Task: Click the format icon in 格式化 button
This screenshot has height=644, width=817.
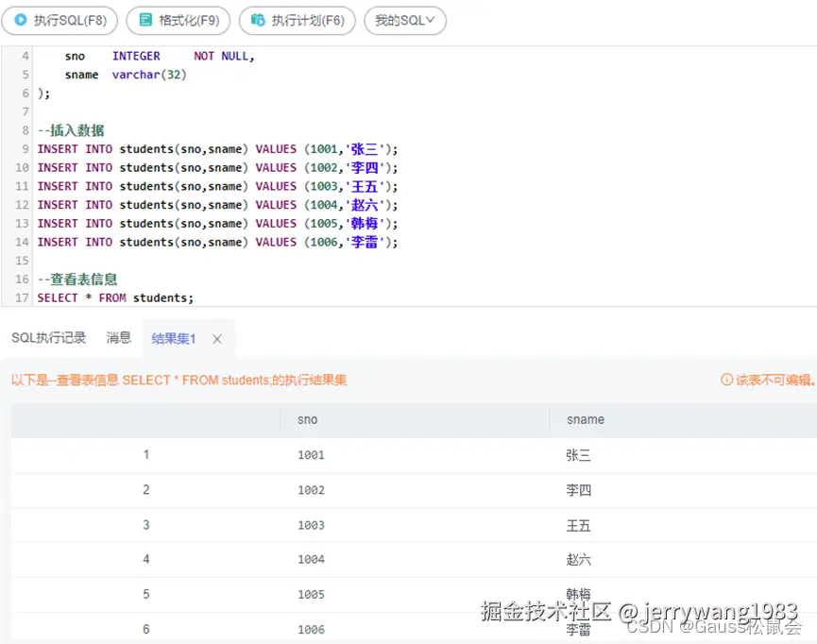Action: 145,20
